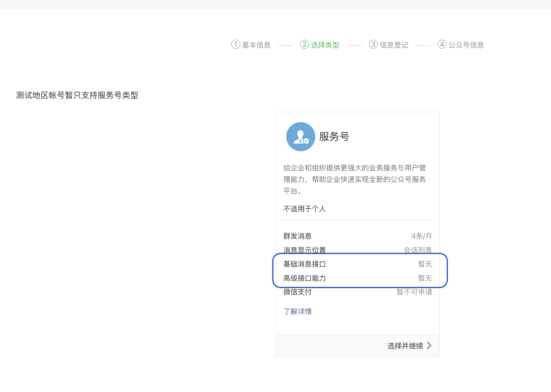Open the 了解详情 link
Image resolution: width=551 pixels, height=392 pixels.
coord(297,312)
